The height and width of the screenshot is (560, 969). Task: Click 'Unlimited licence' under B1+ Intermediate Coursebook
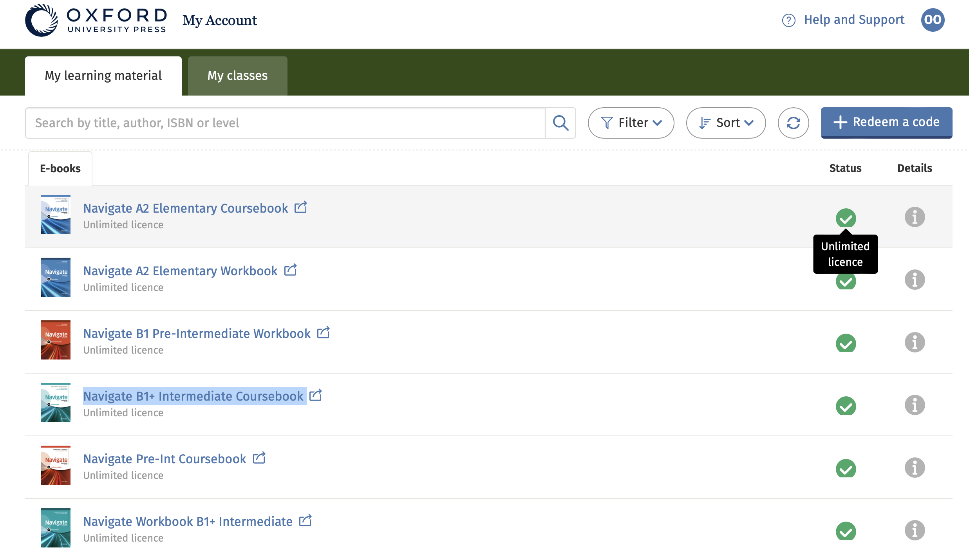123,413
